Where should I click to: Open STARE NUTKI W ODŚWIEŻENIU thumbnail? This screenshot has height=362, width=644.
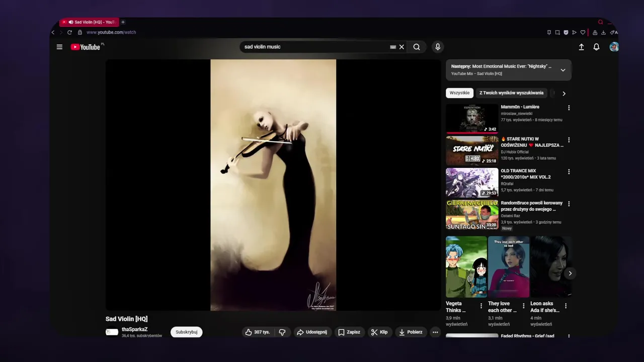coord(472,150)
